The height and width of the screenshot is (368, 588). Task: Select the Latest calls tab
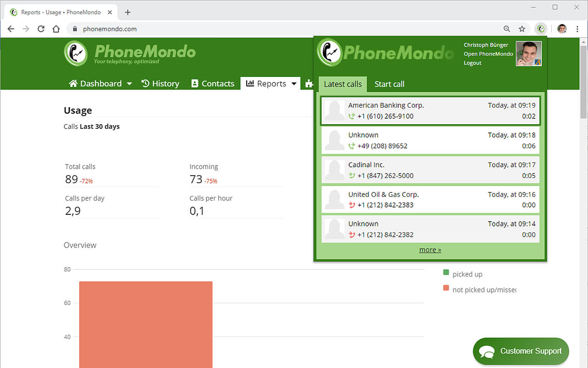pyautogui.click(x=342, y=84)
